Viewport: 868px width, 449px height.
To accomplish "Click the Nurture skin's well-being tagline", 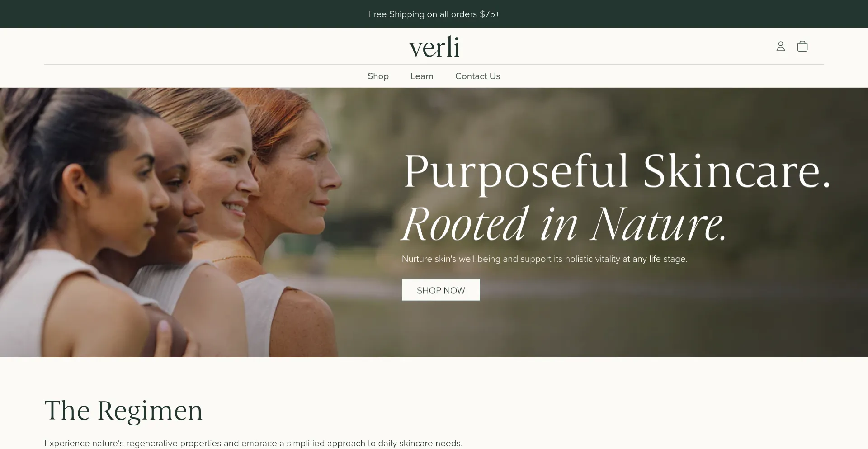I will (544, 259).
